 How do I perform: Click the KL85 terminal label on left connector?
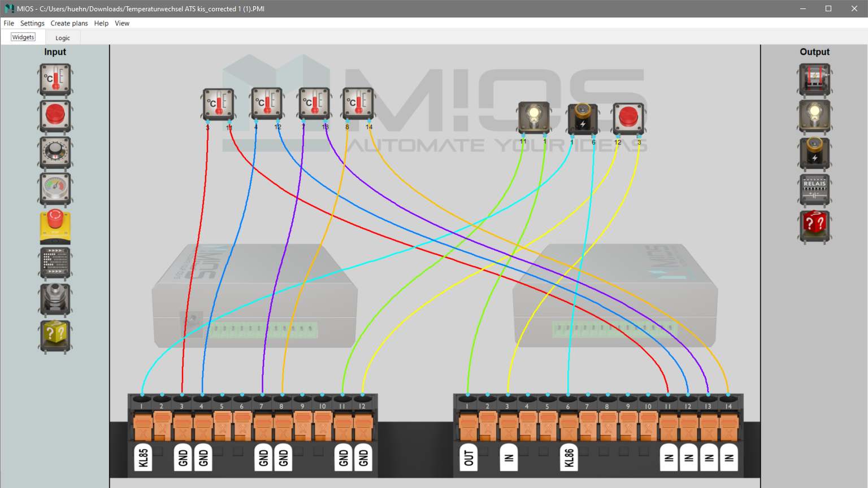click(x=144, y=457)
